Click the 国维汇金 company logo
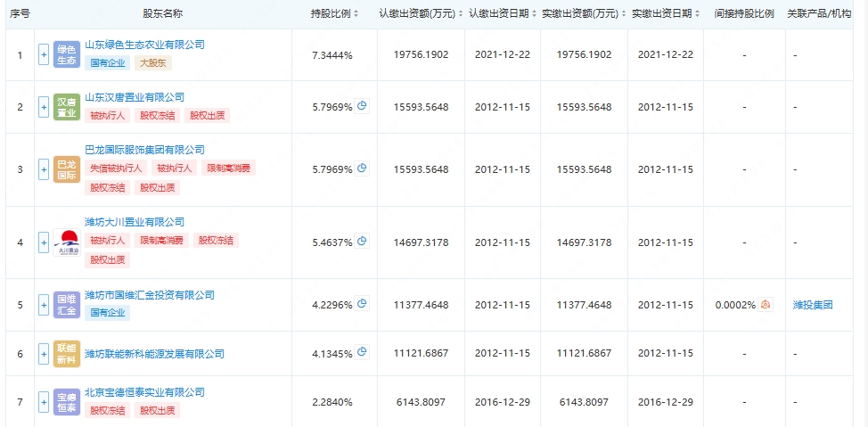 [x=67, y=305]
